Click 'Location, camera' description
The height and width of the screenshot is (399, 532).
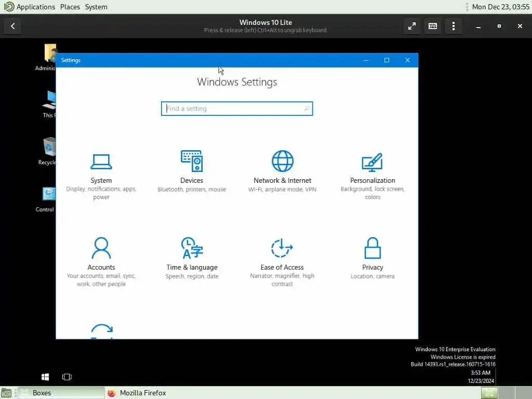point(373,276)
